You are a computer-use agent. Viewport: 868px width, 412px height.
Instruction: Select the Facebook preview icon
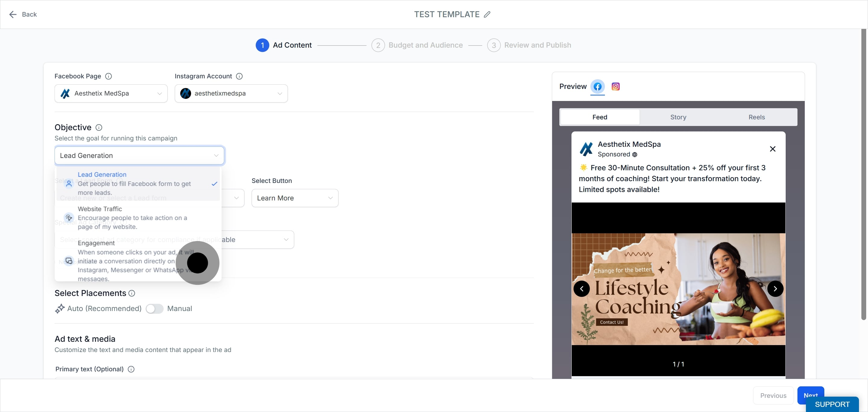[x=597, y=86]
